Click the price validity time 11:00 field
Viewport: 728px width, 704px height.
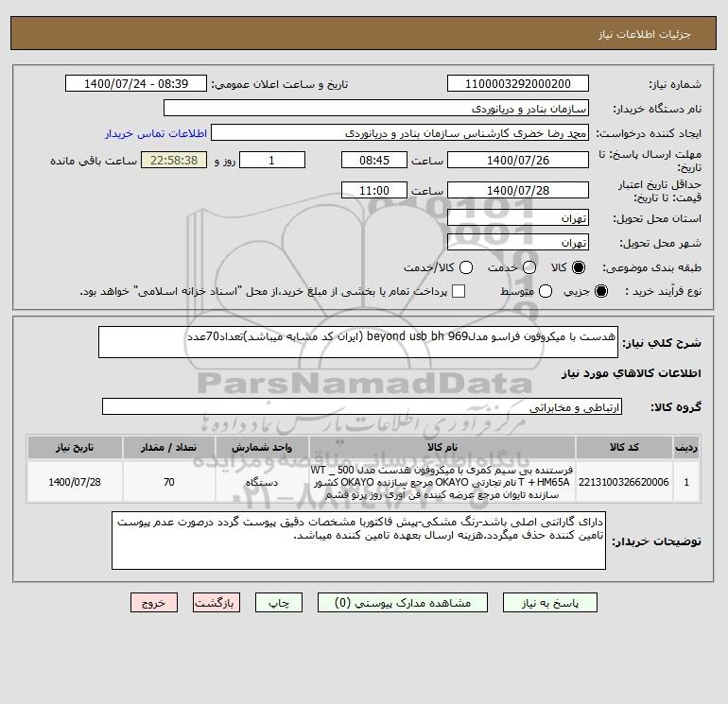pyautogui.click(x=374, y=190)
